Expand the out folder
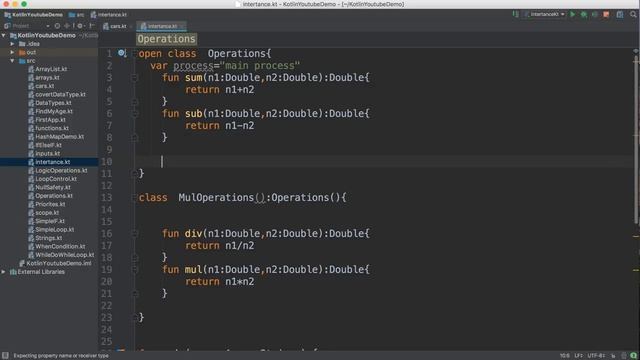This screenshot has width=640, height=360. (12, 52)
